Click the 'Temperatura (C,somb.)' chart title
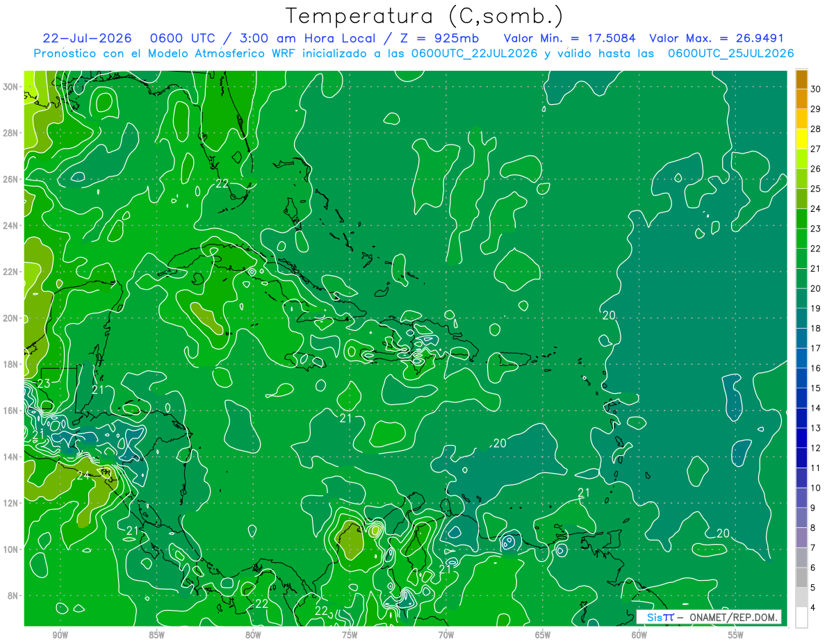This screenshot has width=834, height=644. tap(425, 17)
